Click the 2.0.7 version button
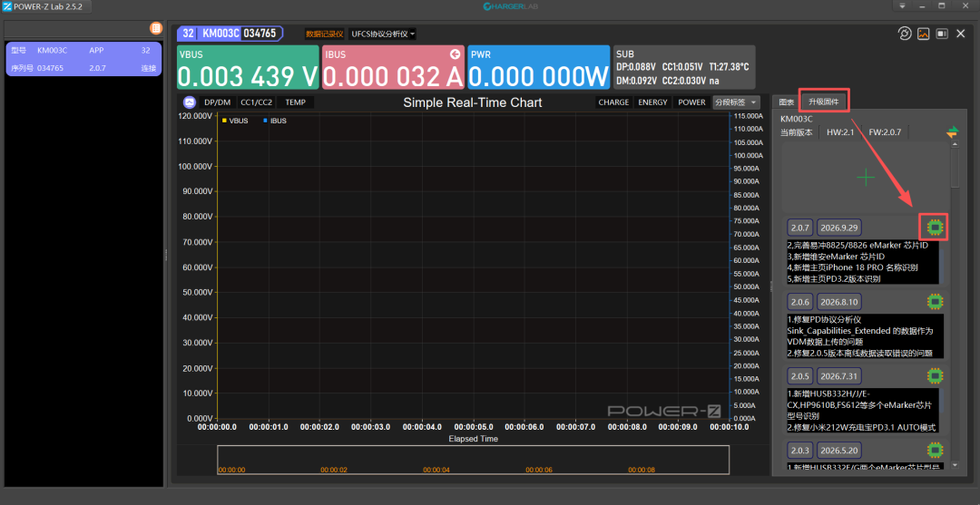The height and width of the screenshot is (505, 980). point(800,228)
